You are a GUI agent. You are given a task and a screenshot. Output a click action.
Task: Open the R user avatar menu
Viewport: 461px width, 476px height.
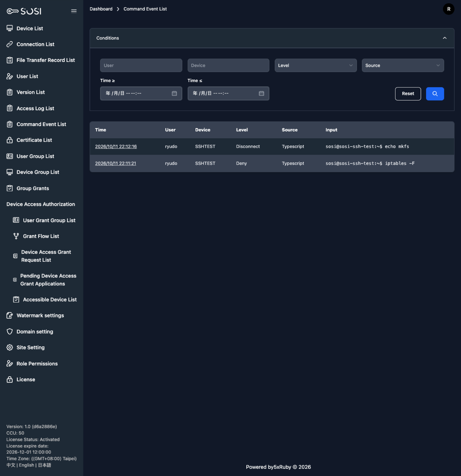tap(448, 9)
